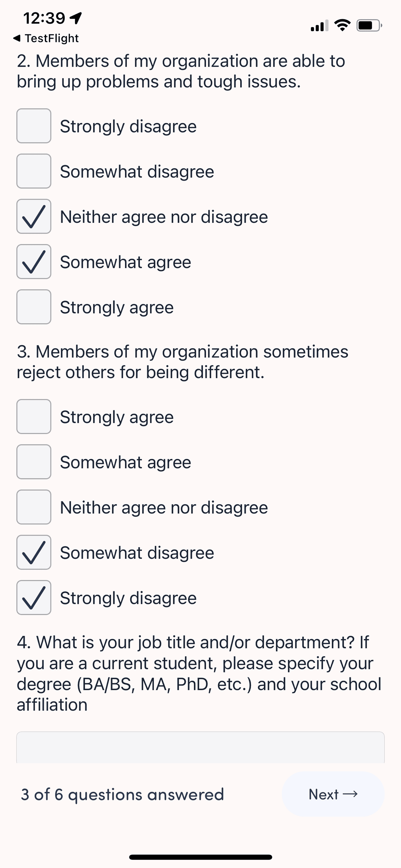Check Somewhat agree for question 3
Screen dimensions: 401x868
coord(34,462)
